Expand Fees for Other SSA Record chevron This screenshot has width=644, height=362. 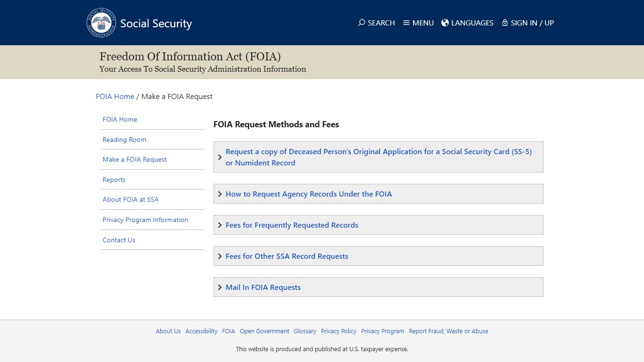[x=220, y=256]
